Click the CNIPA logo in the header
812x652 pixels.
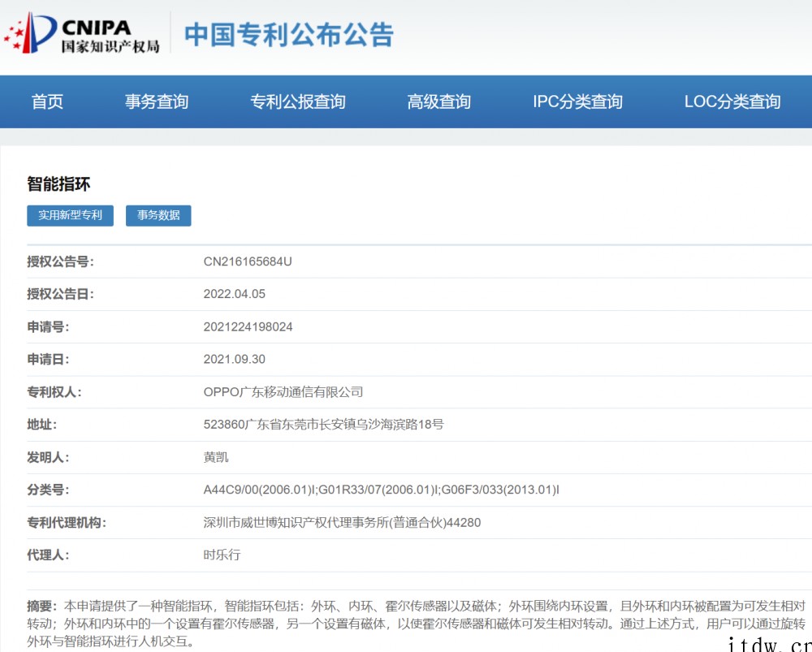point(81,34)
